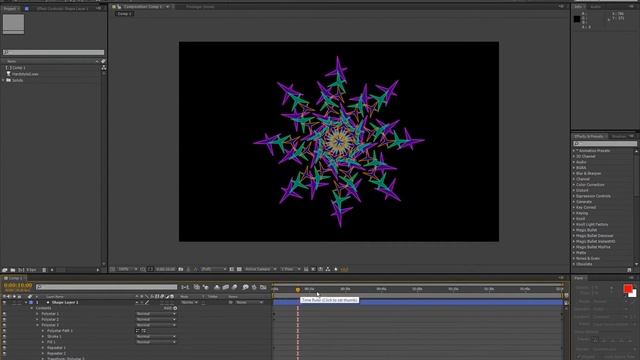
Task: Toggle mask and shape path visibility in the viewer
Action: (150, 269)
